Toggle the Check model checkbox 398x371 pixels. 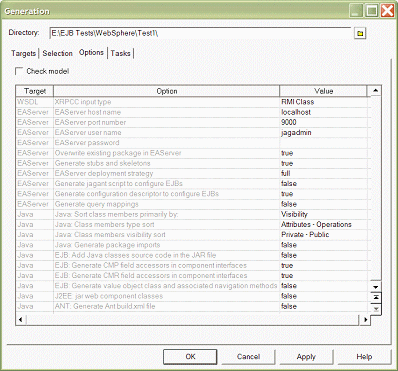coord(19,71)
